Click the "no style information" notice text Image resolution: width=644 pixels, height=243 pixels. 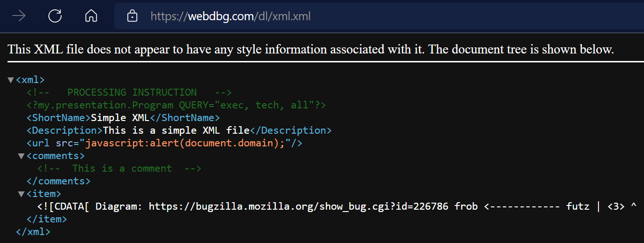[x=310, y=49]
